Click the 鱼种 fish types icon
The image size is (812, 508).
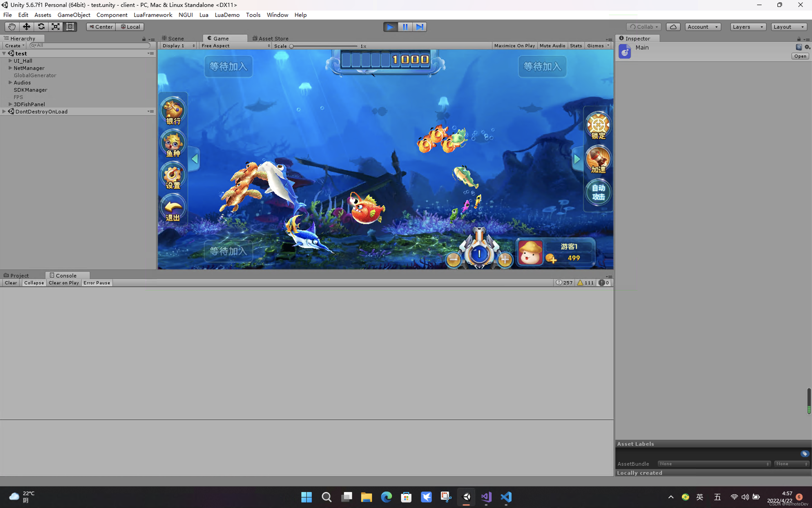tap(173, 144)
